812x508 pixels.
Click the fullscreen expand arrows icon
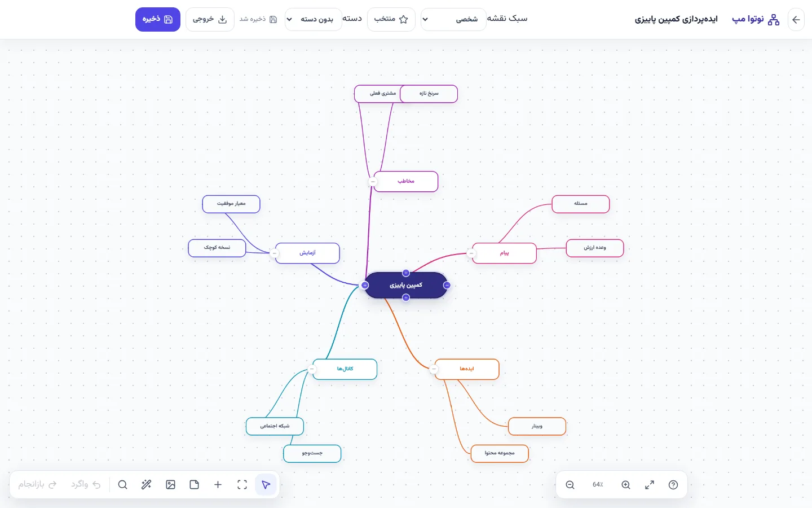click(650, 485)
